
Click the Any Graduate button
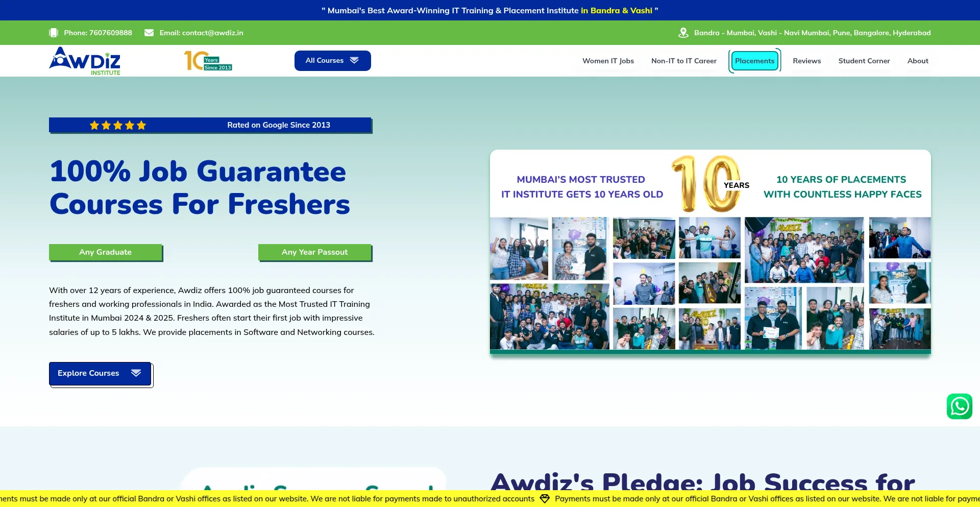[105, 252]
